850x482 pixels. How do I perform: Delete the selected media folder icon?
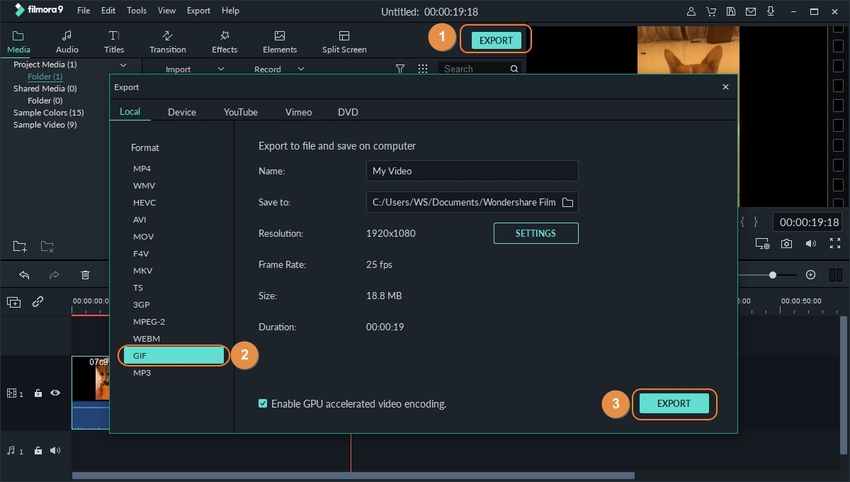[47, 247]
